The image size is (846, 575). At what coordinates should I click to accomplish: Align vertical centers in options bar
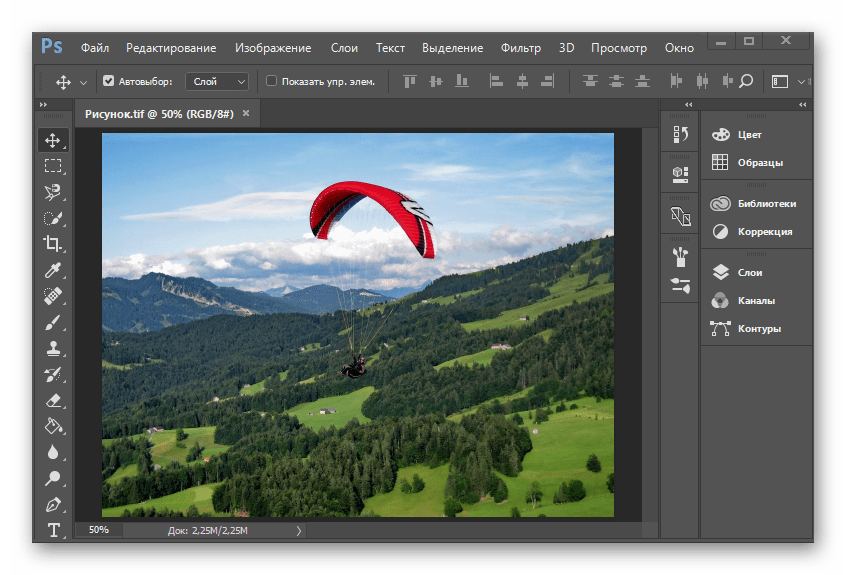pyautogui.click(x=435, y=81)
